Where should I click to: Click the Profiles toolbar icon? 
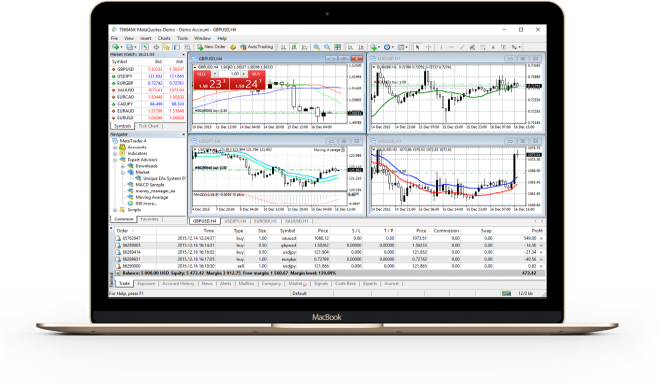pyautogui.click(x=129, y=47)
